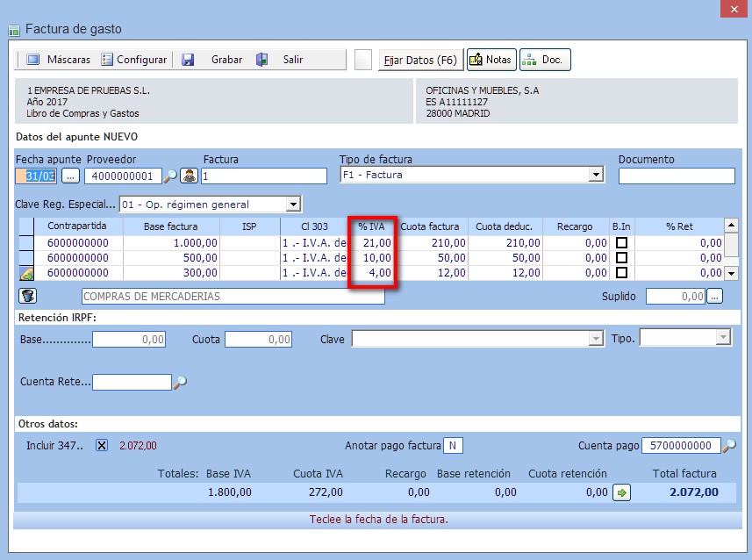Viewport: 752px width, 560px height.
Task: Open the Suplido ellipsis button
Action: [x=714, y=296]
